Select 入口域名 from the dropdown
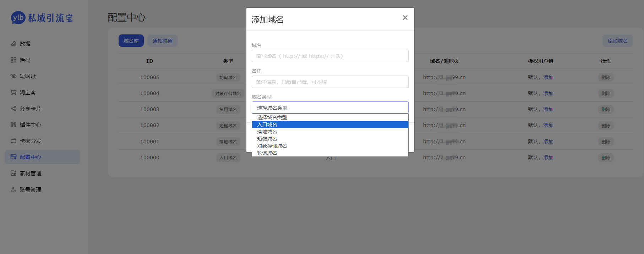644x254 pixels. (330, 125)
